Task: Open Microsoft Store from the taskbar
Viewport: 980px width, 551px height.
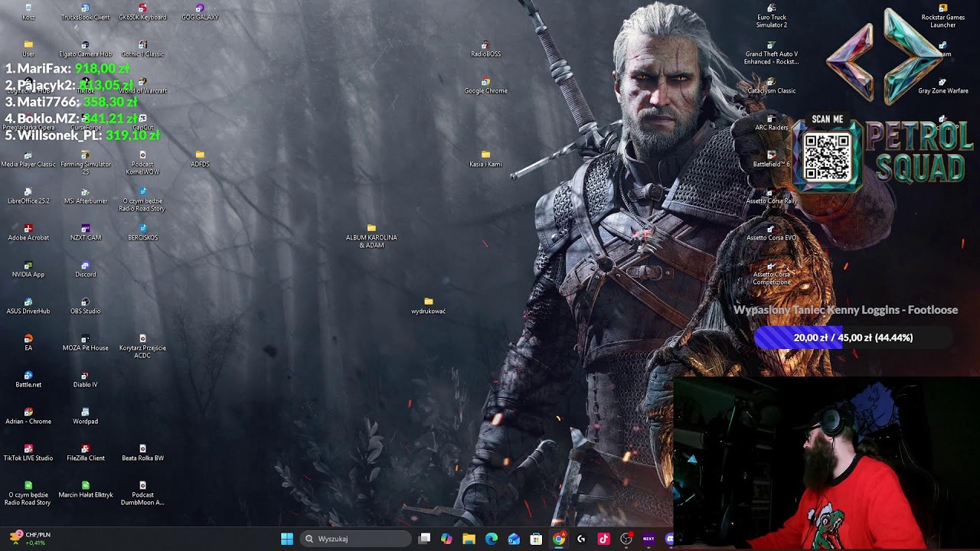Action: click(x=537, y=539)
